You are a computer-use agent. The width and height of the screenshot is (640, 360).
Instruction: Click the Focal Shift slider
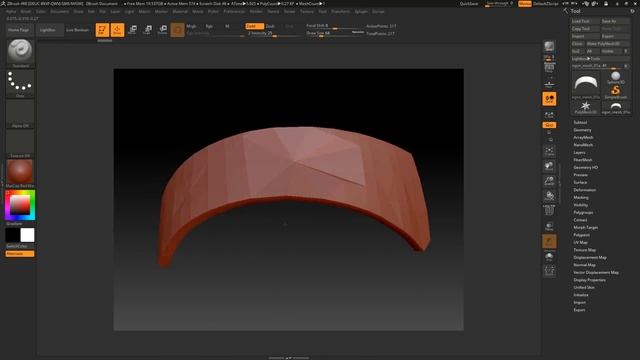tap(335, 26)
